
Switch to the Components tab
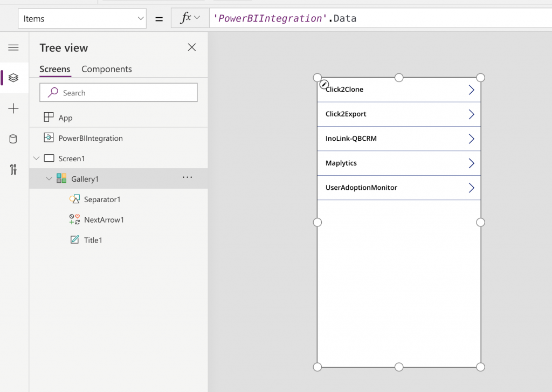[106, 69]
